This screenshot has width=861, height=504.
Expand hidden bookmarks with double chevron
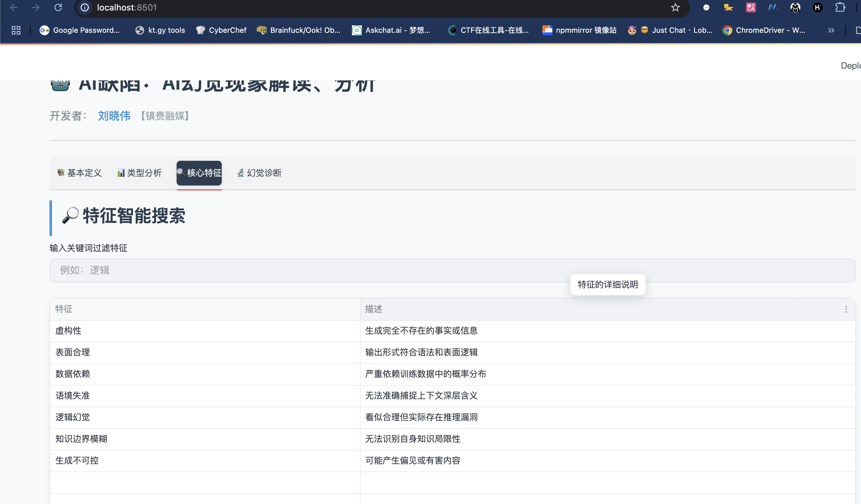pyautogui.click(x=831, y=30)
